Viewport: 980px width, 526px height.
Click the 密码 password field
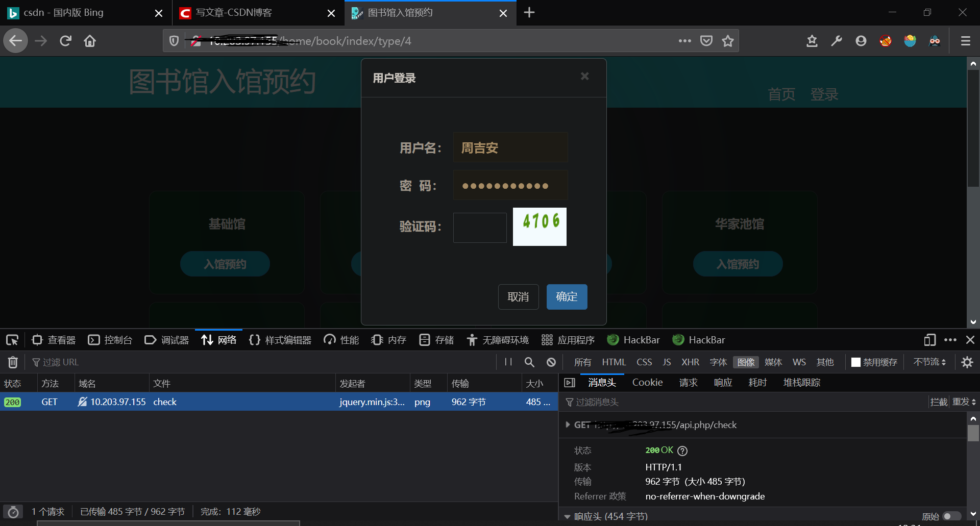click(x=510, y=185)
